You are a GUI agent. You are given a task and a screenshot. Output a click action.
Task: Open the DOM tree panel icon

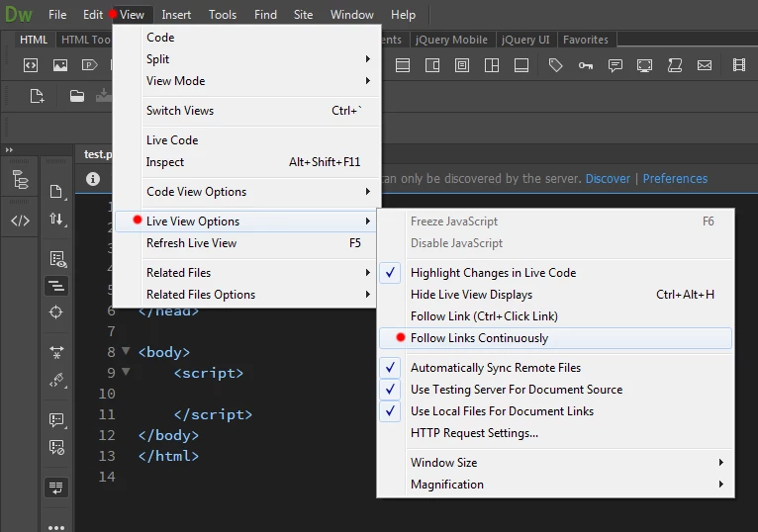[x=20, y=180]
